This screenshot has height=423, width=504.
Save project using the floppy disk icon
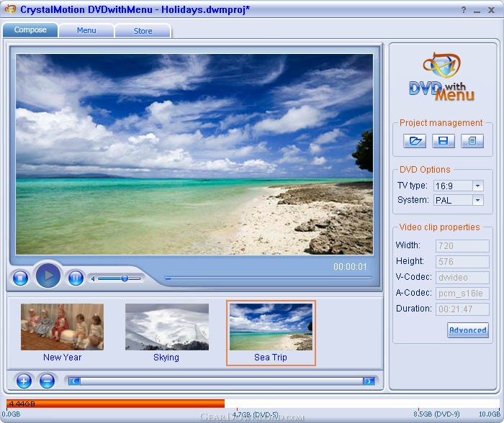(x=444, y=141)
